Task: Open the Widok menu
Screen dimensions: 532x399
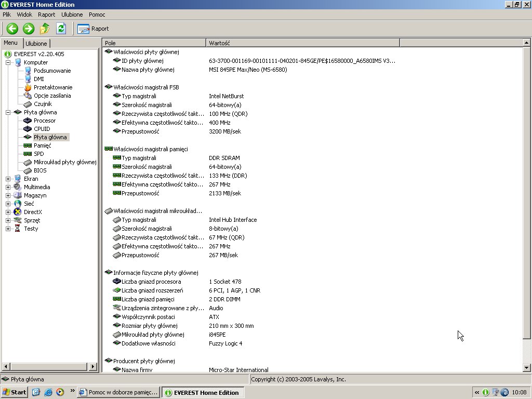Action: coord(24,15)
